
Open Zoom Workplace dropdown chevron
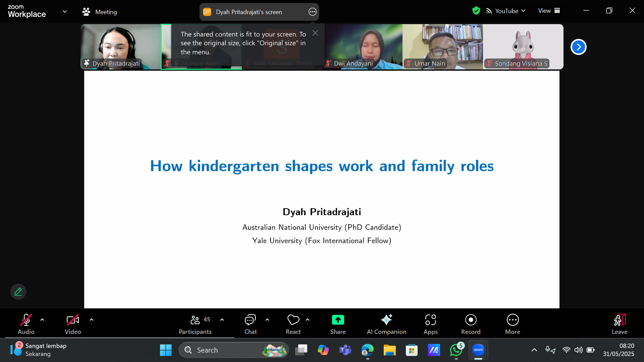(65, 12)
